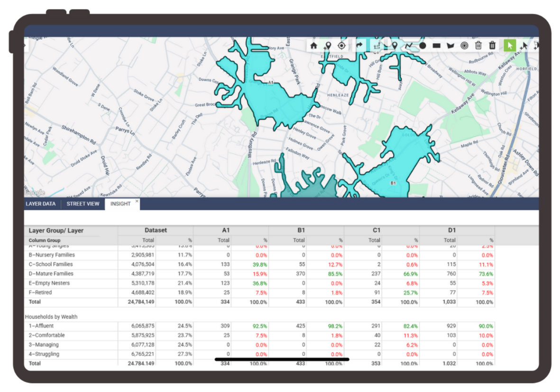Click the Delete shapes trash icon
This screenshot has height=392, width=560.
pyautogui.click(x=478, y=45)
